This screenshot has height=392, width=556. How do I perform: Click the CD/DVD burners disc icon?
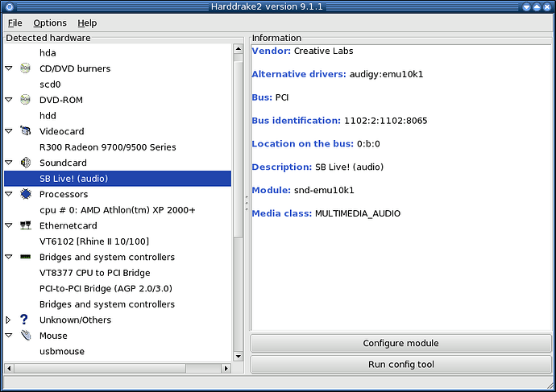pos(25,68)
